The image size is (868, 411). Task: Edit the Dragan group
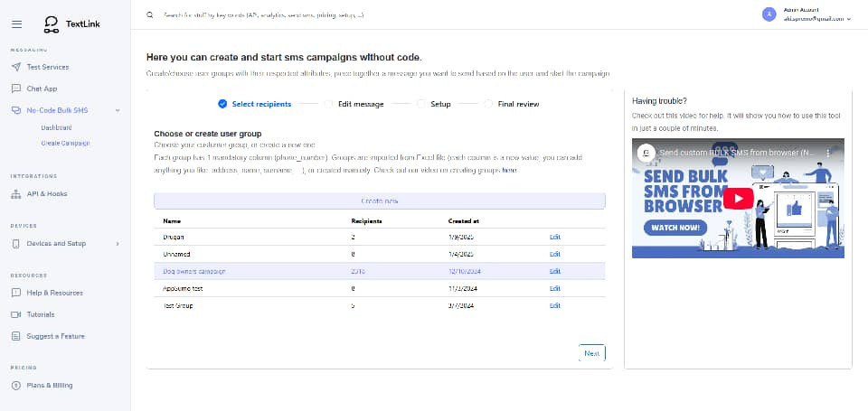point(554,237)
